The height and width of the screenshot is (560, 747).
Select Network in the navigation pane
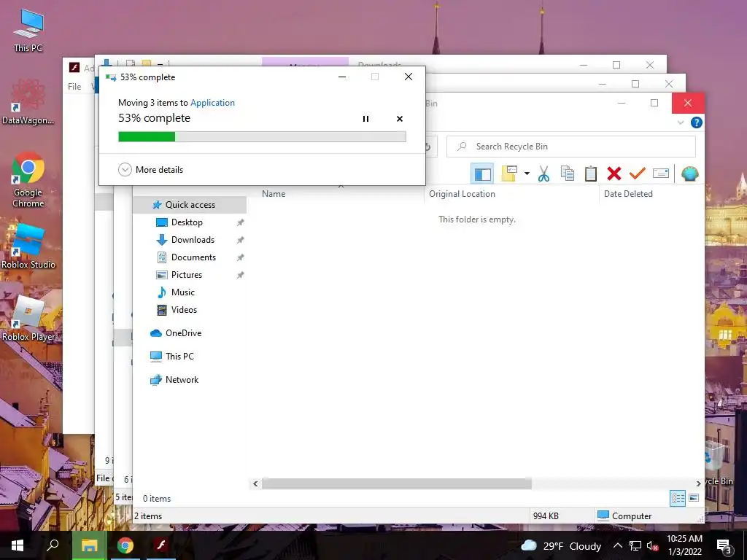pyautogui.click(x=182, y=380)
